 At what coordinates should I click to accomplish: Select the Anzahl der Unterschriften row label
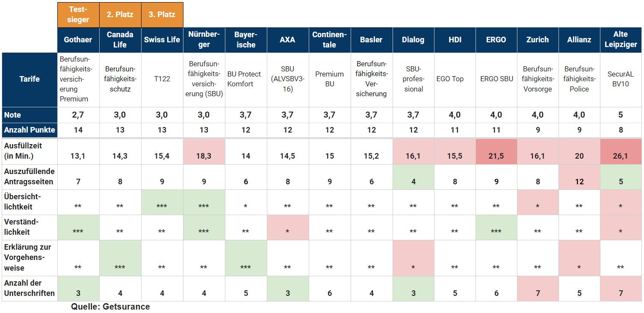30,288
